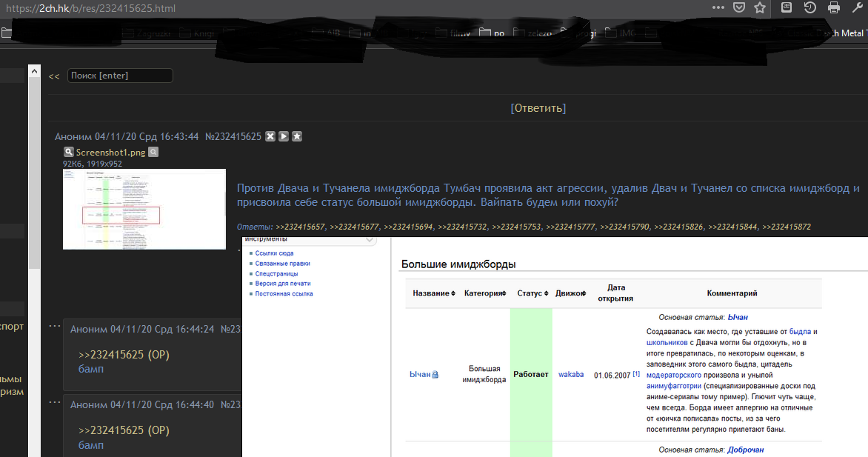Click the << back navigation link
The width and height of the screenshot is (868, 457).
click(x=54, y=76)
